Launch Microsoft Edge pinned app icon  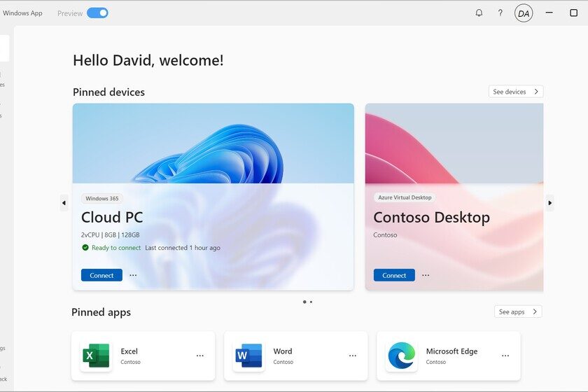pos(402,355)
